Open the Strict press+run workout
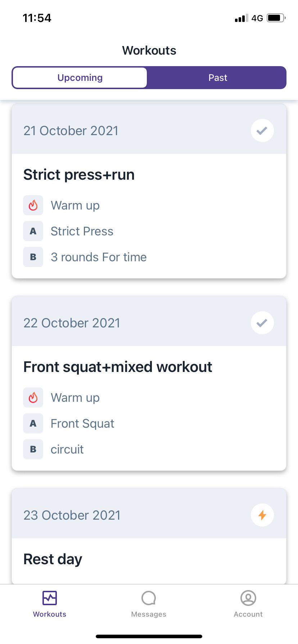The image size is (298, 644). coord(79,175)
